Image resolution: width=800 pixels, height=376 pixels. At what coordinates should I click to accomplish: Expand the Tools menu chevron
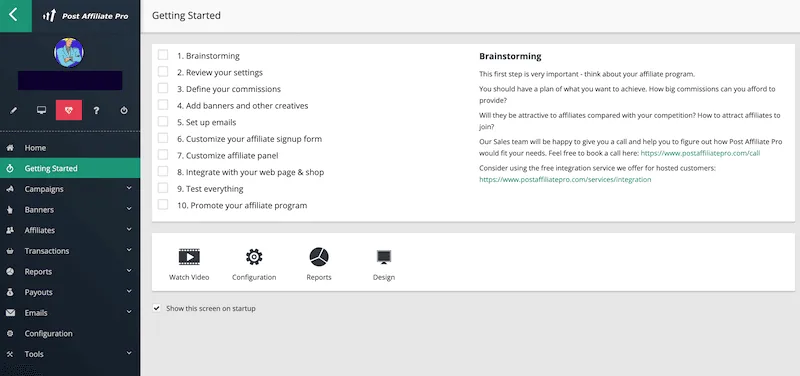129,353
